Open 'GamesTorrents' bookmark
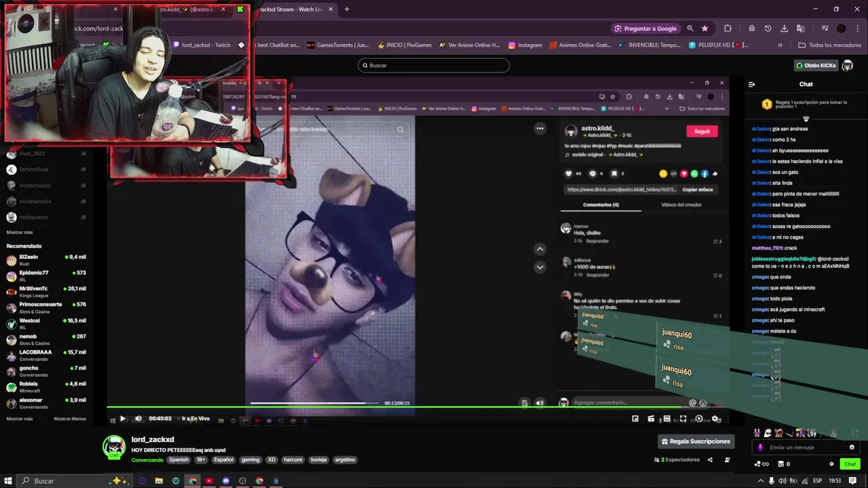Viewport: 868px width, 488px height. click(338, 45)
